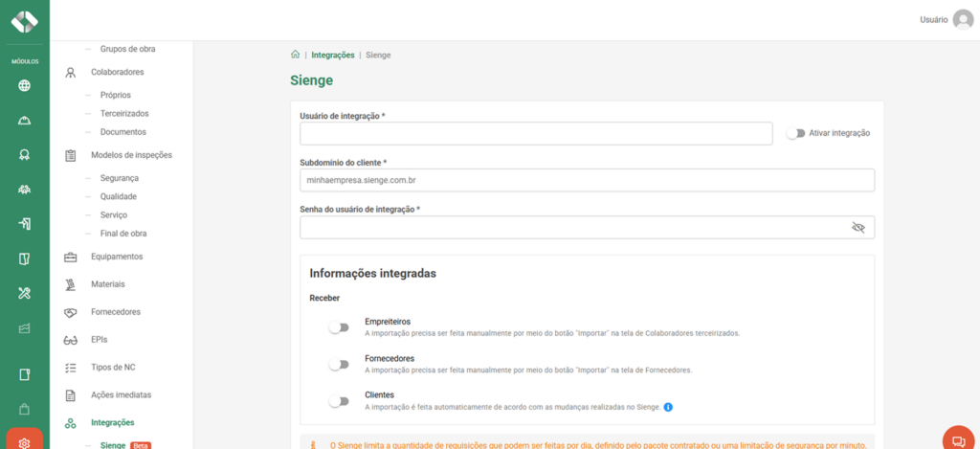Screen dimensions: 980x449
Task: Enable the Ativar integração toggle
Action: click(795, 133)
